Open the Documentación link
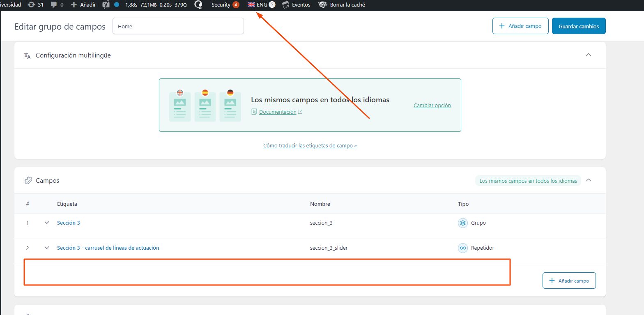The width and height of the screenshot is (644, 315). (x=278, y=112)
